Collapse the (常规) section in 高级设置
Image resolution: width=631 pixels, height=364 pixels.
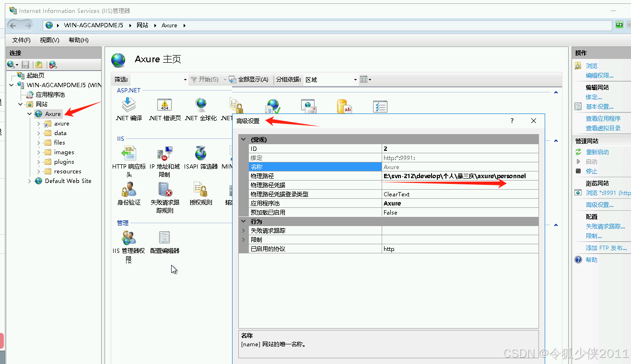244,139
